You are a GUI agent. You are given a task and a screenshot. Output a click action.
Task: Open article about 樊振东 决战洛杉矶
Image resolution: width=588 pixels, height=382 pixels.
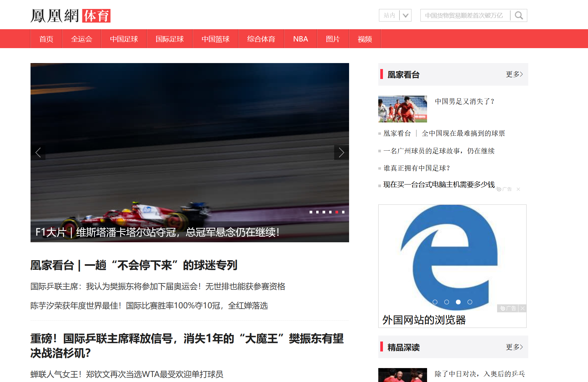187,345
